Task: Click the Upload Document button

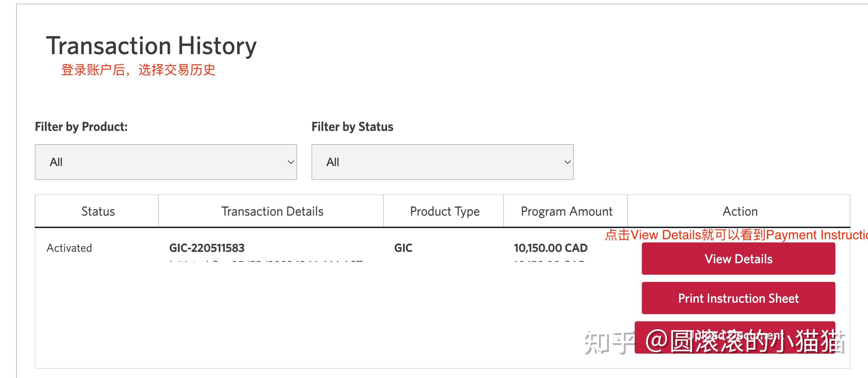Action: click(738, 336)
